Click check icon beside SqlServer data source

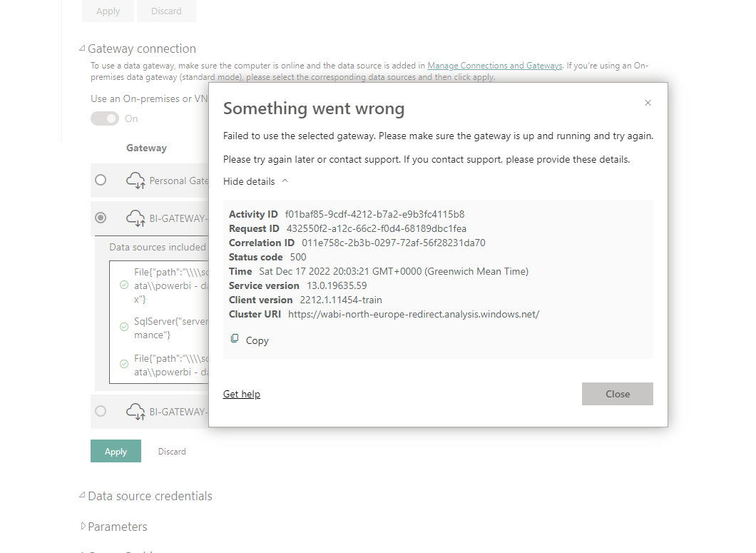click(x=124, y=328)
